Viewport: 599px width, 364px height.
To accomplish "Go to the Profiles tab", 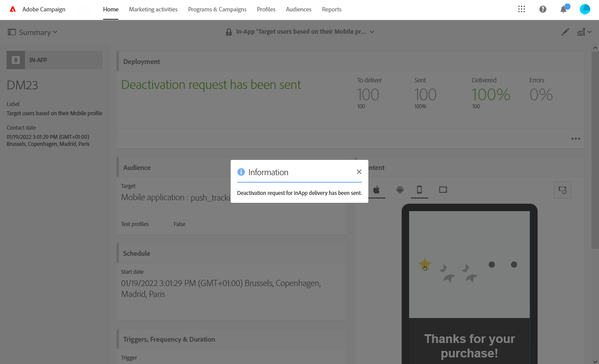I will tap(266, 9).
